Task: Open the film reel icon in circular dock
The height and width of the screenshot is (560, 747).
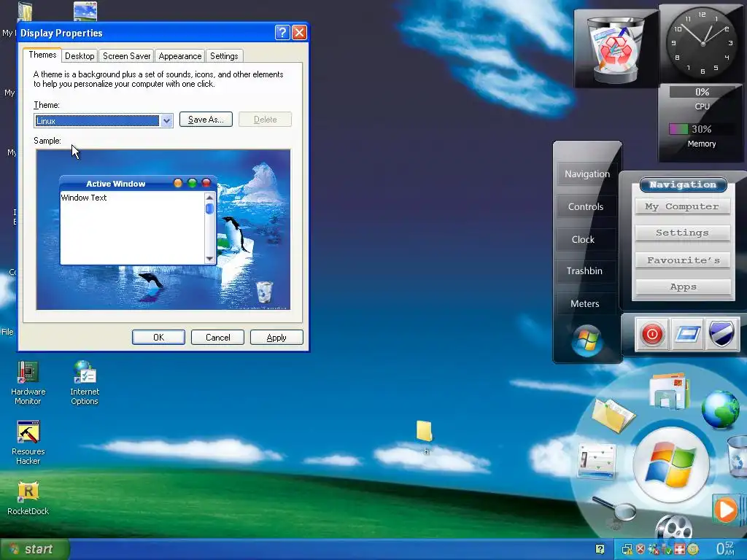Action: [673, 528]
